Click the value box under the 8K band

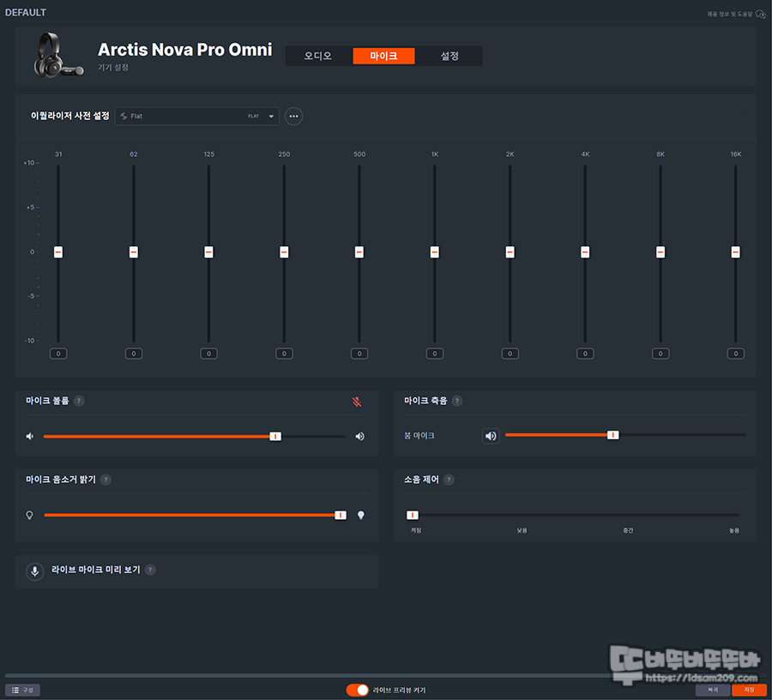[660, 353]
